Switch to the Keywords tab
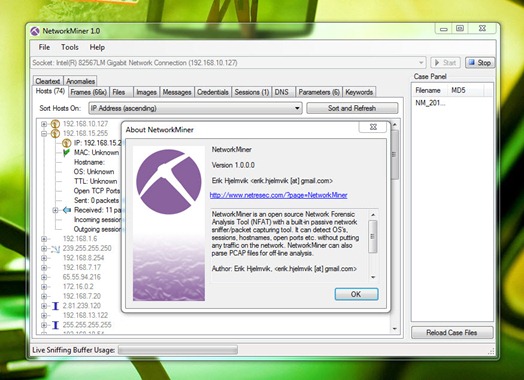The image size is (524, 380). 359,92
